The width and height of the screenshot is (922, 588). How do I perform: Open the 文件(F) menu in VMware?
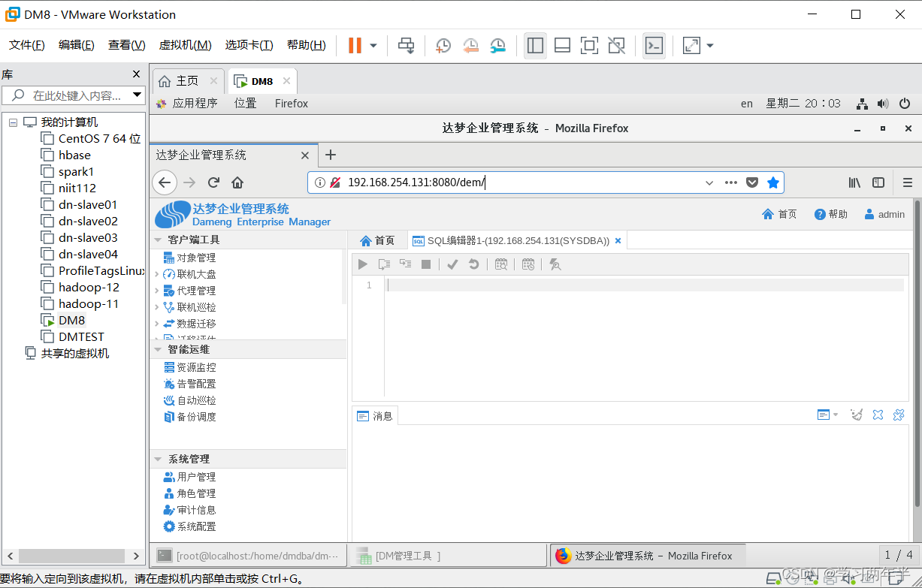(x=27, y=45)
